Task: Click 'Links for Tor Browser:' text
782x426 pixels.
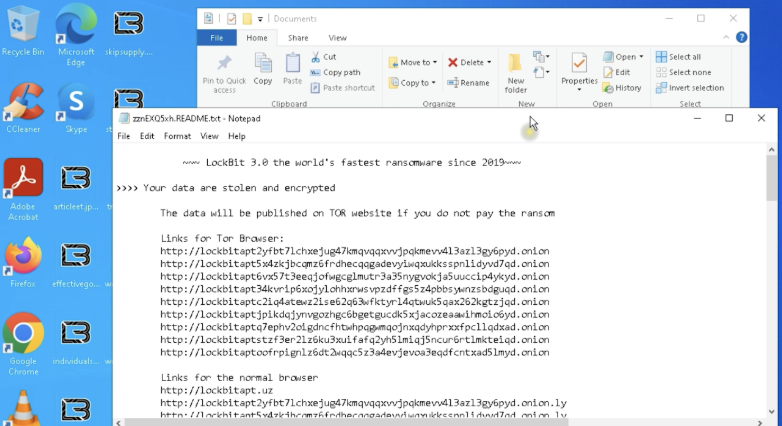Action: pos(222,238)
